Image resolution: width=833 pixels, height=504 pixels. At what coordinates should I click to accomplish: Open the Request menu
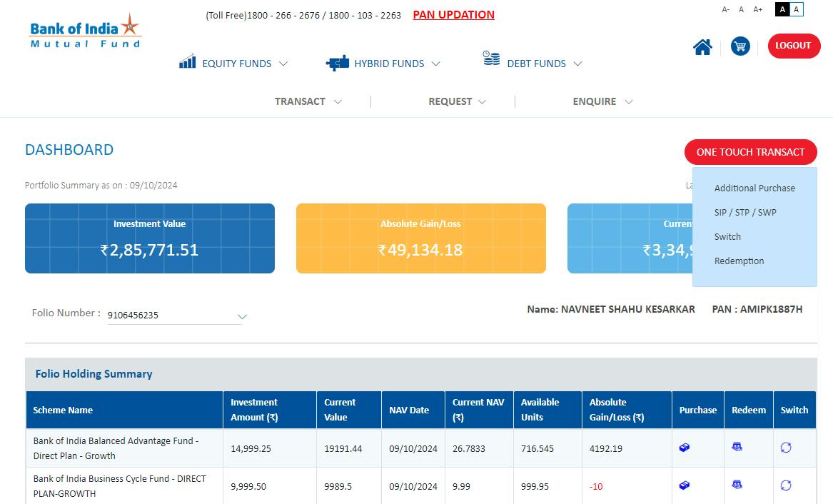(x=458, y=101)
